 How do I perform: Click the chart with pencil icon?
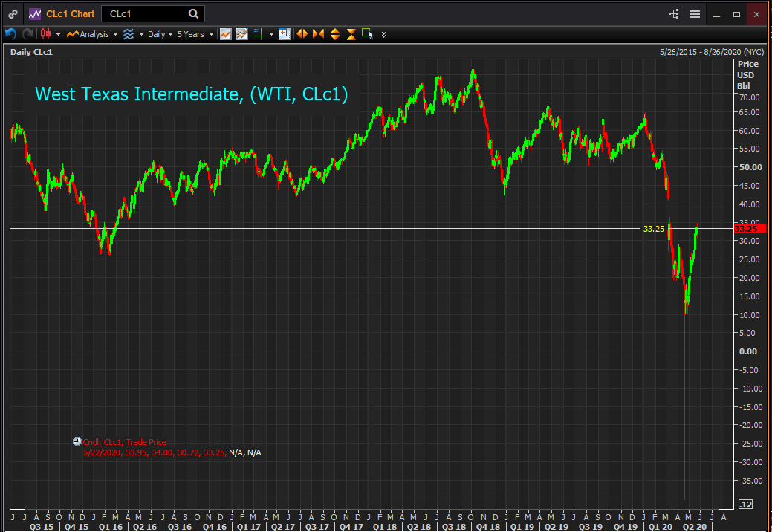coord(241,34)
